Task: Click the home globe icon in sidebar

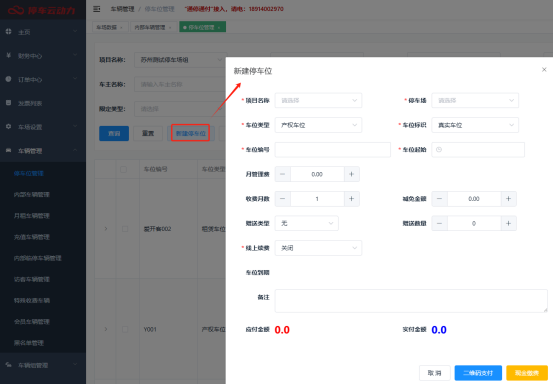Action: click(8, 31)
